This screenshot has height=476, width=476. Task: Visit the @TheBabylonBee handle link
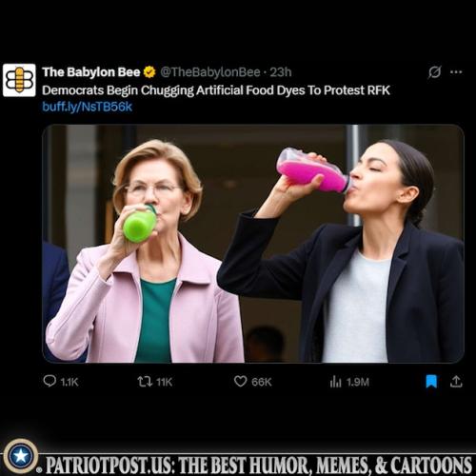pos(210,72)
